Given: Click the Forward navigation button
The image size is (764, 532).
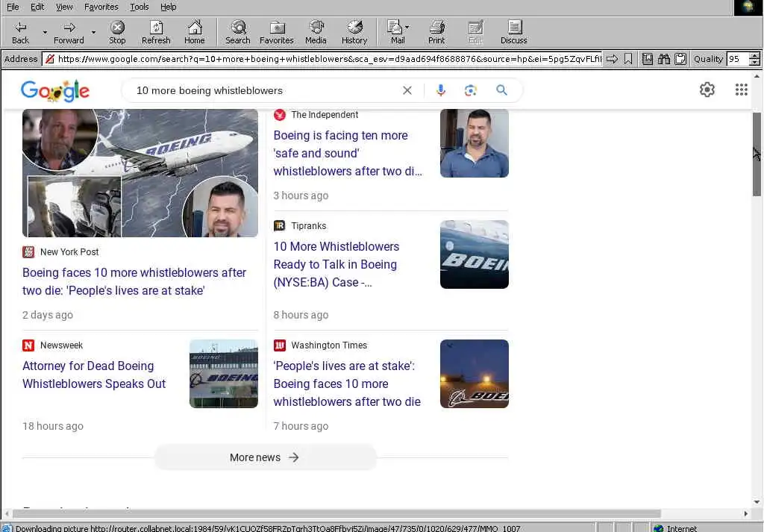Looking at the screenshot, I should [x=69, y=33].
